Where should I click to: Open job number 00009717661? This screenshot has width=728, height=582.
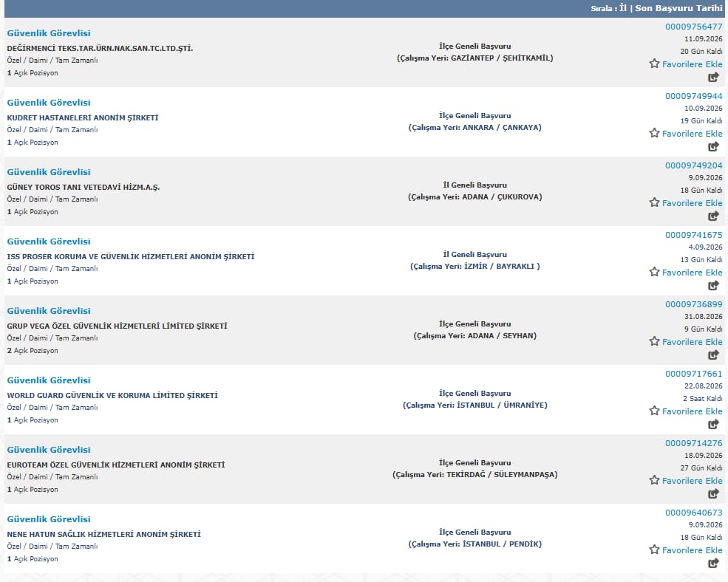[694, 374]
